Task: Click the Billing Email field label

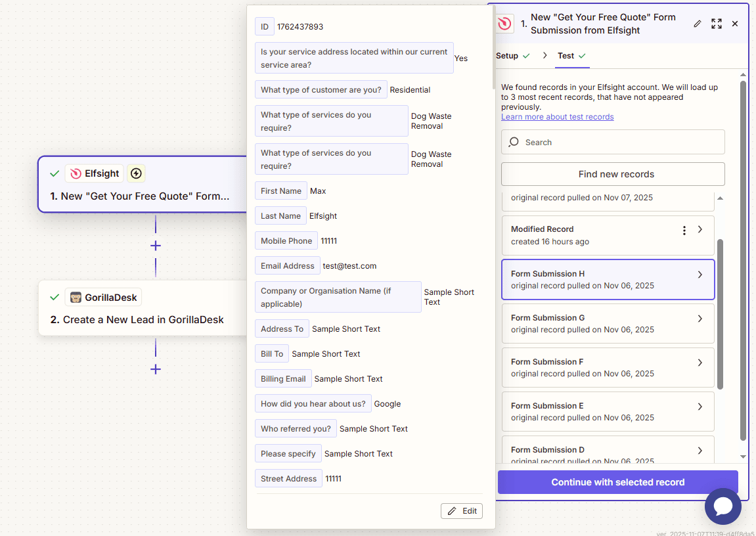Action: click(x=283, y=379)
